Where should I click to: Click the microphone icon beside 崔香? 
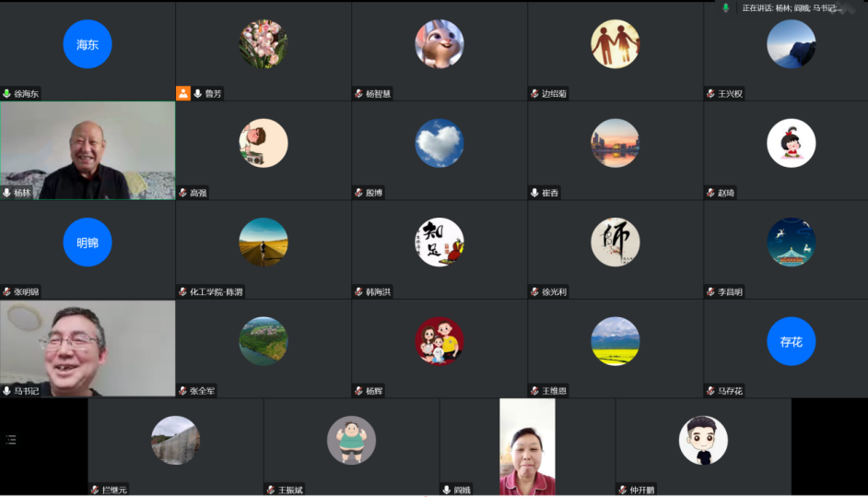tap(534, 193)
